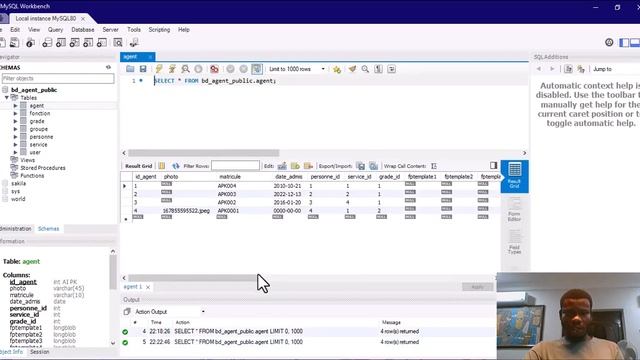Screen dimensions: 640x360
Task: Expand the groupe table node
Action: click(16, 129)
